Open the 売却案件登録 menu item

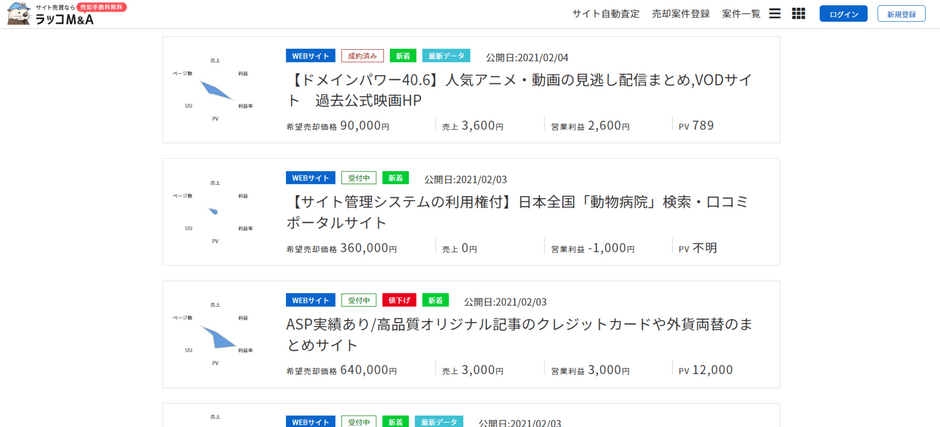click(x=681, y=14)
